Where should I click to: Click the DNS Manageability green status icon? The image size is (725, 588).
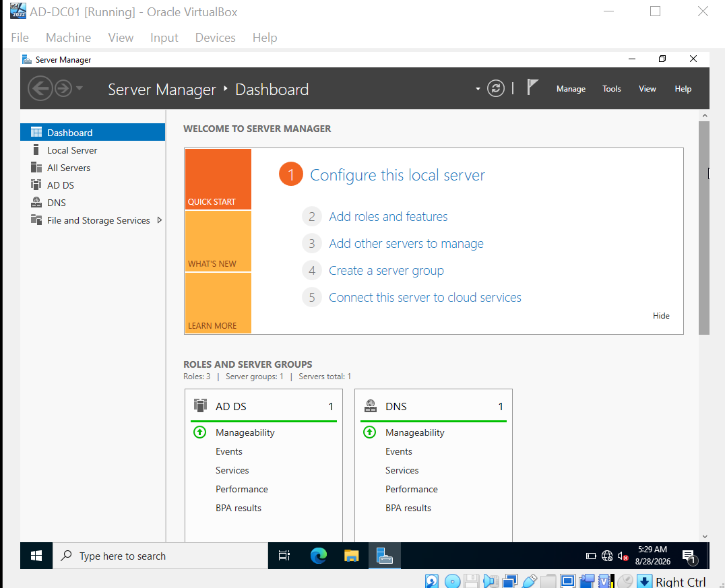point(369,432)
